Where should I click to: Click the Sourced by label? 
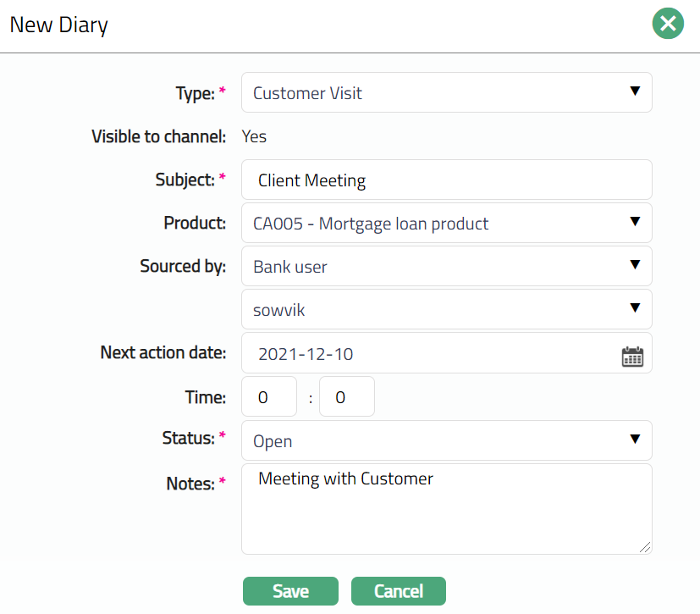183,266
